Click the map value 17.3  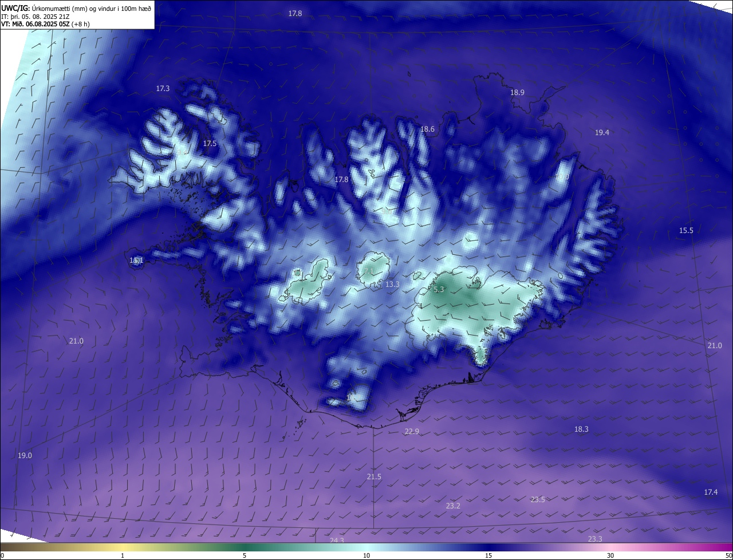point(163,89)
